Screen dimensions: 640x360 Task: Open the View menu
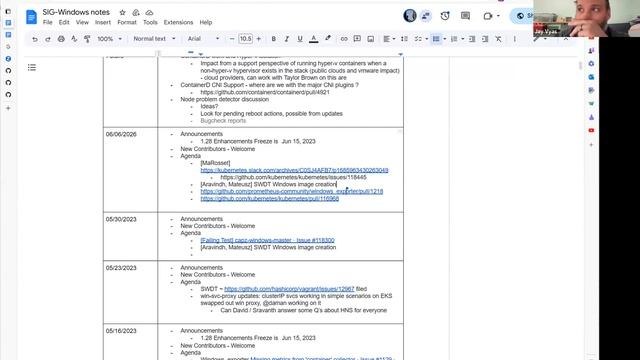[82, 22]
